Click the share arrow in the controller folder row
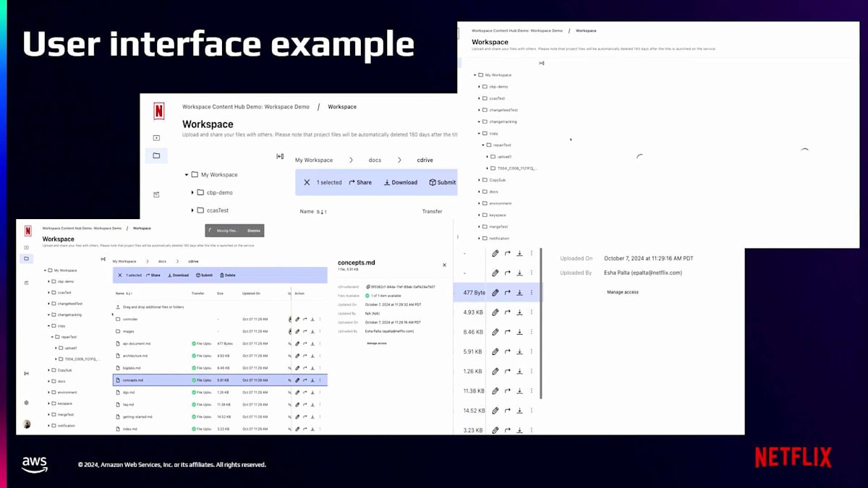The width and height of the screenshot is (868, 488). click(x=305, y=319)
